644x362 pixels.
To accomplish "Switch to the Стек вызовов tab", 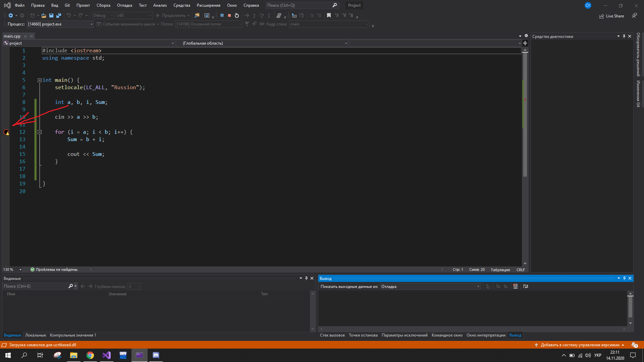I will [332, 335].
